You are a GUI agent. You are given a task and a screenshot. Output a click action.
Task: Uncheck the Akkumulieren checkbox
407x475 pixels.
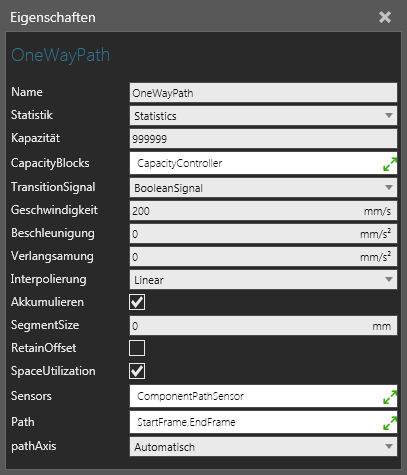137,302
